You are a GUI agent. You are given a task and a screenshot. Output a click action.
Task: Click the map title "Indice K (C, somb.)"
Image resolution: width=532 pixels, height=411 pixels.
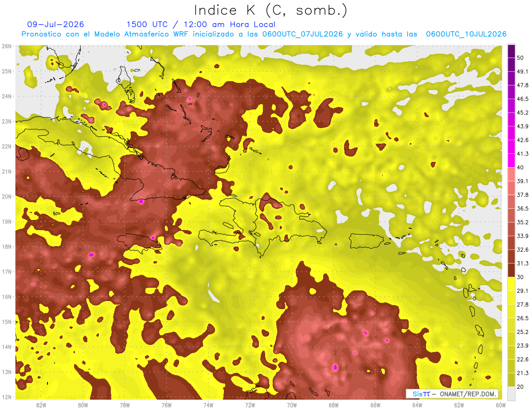tap(271, 10)
